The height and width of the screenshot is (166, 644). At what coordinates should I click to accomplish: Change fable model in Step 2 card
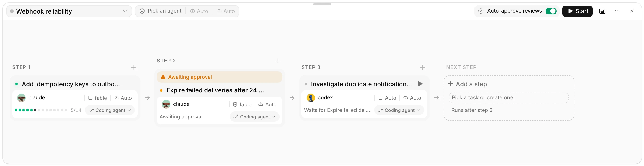coord(242,104)
